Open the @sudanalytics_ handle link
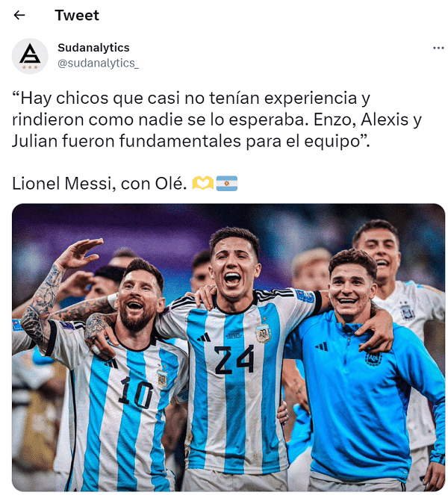The width and height of the screenshot is (448, 495). coord(99,63)
